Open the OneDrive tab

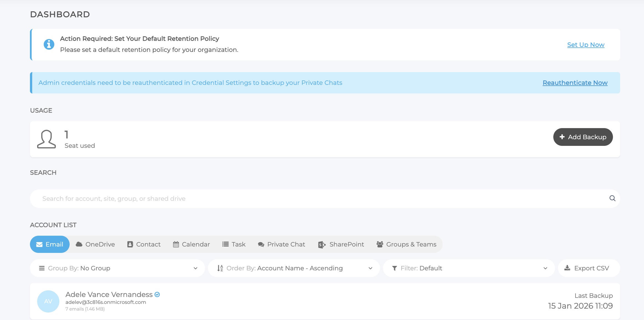[x=95, y=244]
